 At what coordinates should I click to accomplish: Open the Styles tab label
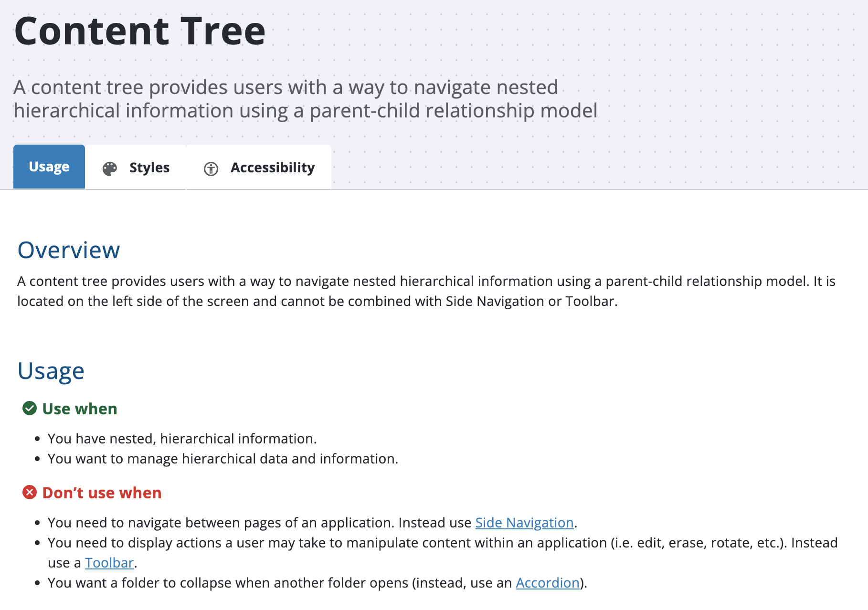coord(149,168)
